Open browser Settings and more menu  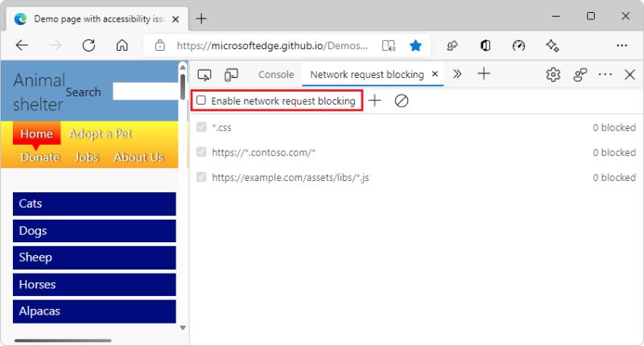[x=621, y=46]
